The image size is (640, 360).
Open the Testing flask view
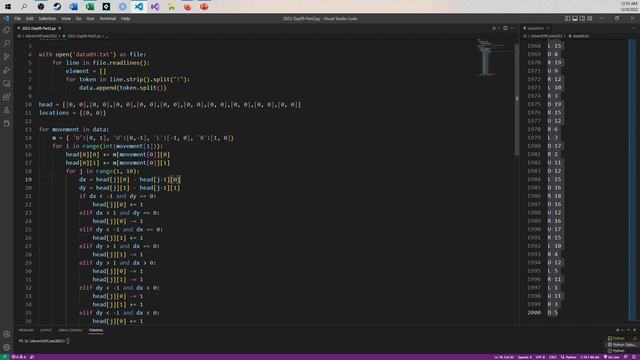coord(7,110)
